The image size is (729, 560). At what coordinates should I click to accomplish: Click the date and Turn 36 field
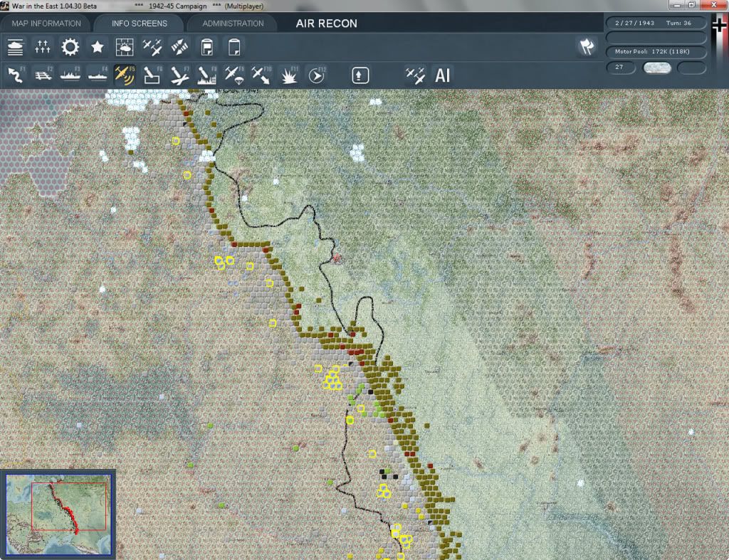pyautogui.click(x=656, y=23)
